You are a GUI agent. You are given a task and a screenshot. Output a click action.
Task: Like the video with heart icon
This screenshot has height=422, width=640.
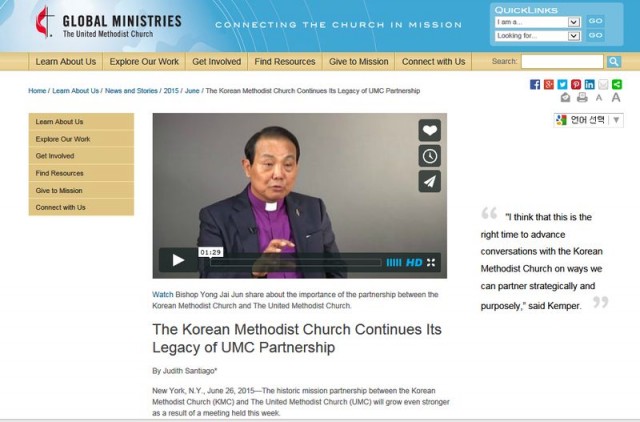pyautogui.click(x=429, y=130)
